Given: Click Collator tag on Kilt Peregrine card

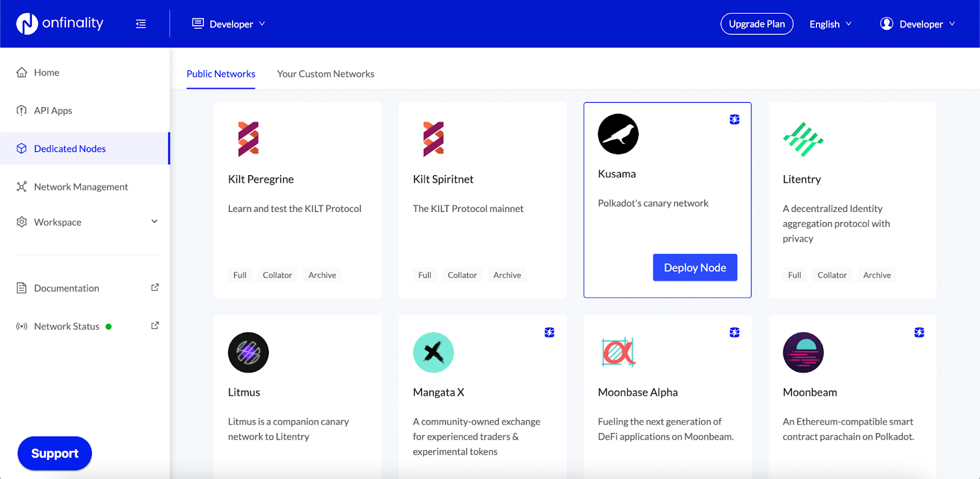Looking at the screenshot, I should [277, 275].
